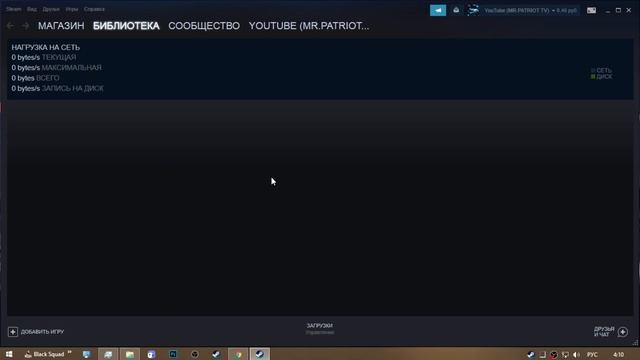Click the ЗАПИСЬ НА ДИСК value
Image resolution: width=640 pixels, height=360 pixels.
pyautogui.click(x=58, y=88)
